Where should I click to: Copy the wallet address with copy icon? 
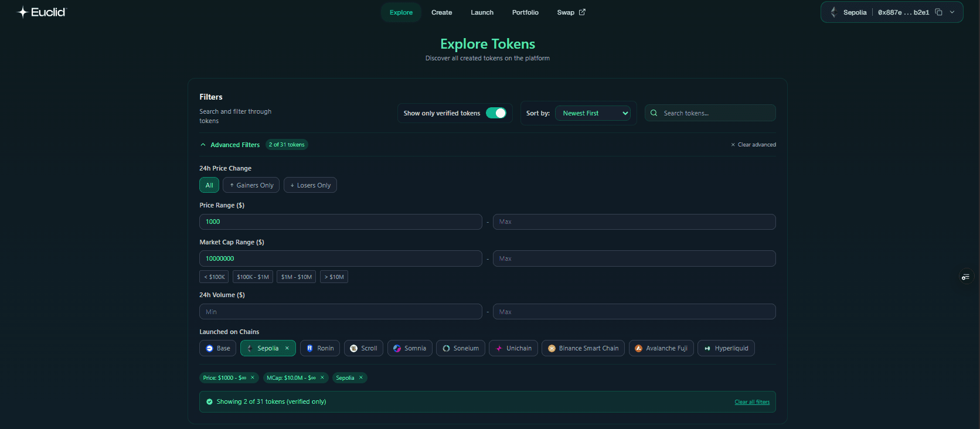938,12
